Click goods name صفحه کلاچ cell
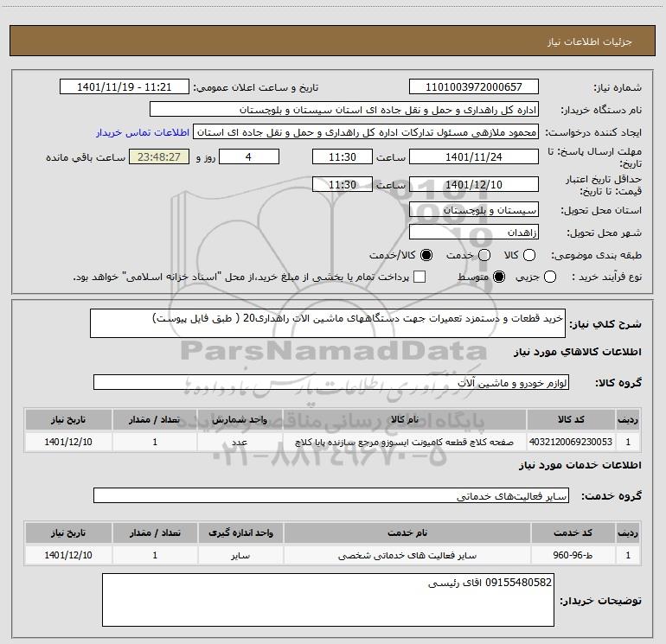This screenshot has height=644, width=666. coord(405,442)
